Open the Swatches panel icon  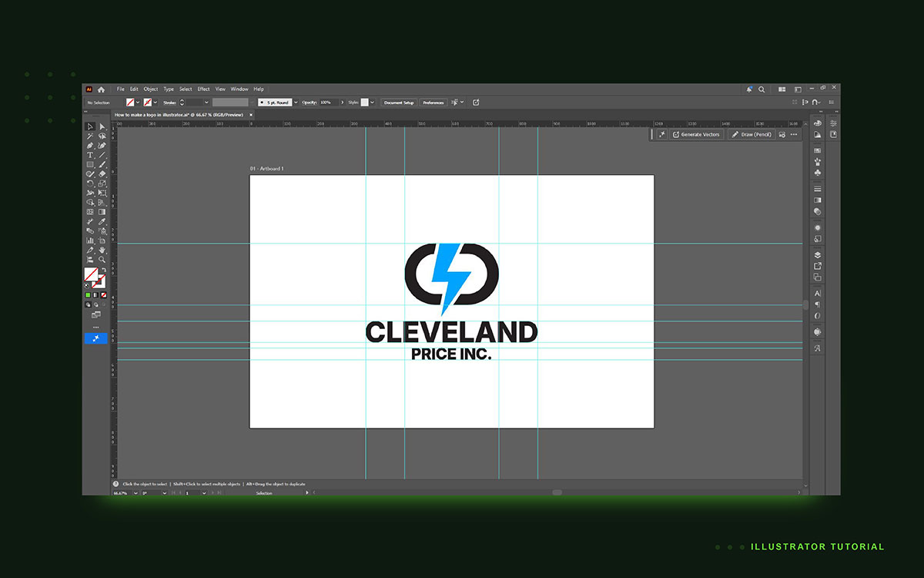817,150
